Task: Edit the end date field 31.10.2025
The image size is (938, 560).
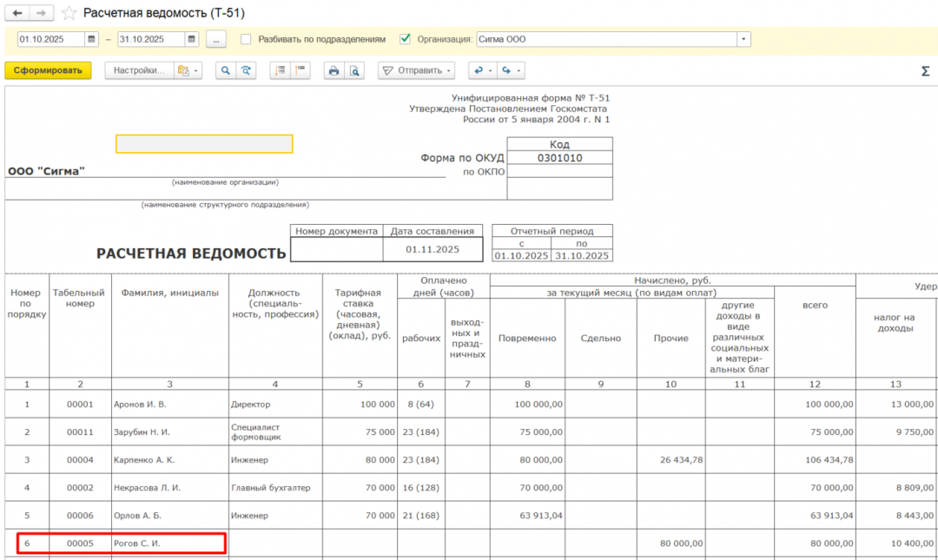Action: (151, 39)
